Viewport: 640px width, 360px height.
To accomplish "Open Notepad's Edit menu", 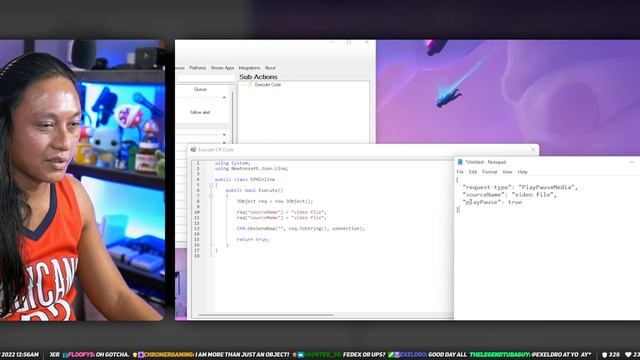I will click(473, 172).
